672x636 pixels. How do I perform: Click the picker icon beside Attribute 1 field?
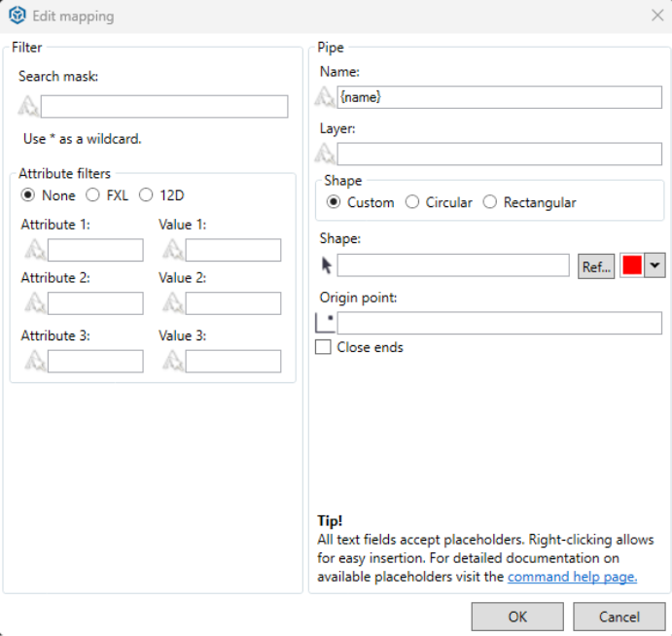[x=35, y=249]
